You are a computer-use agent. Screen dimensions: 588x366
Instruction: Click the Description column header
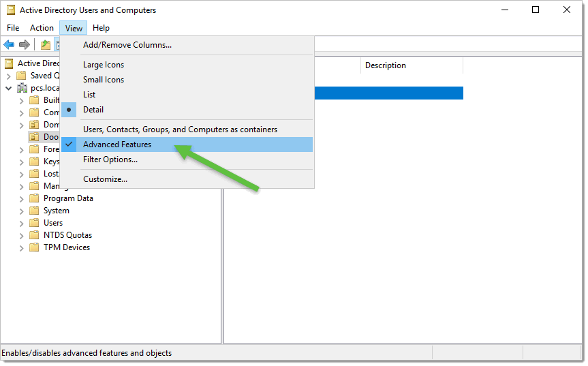click(412, 65)
